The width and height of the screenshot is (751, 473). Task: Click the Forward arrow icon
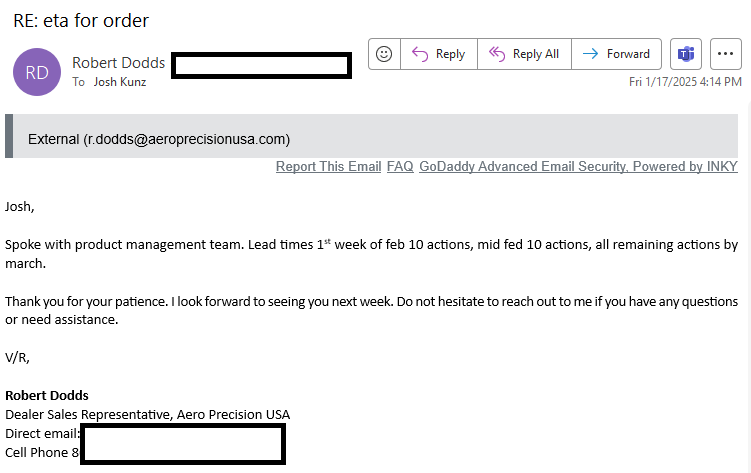[591, 54]
